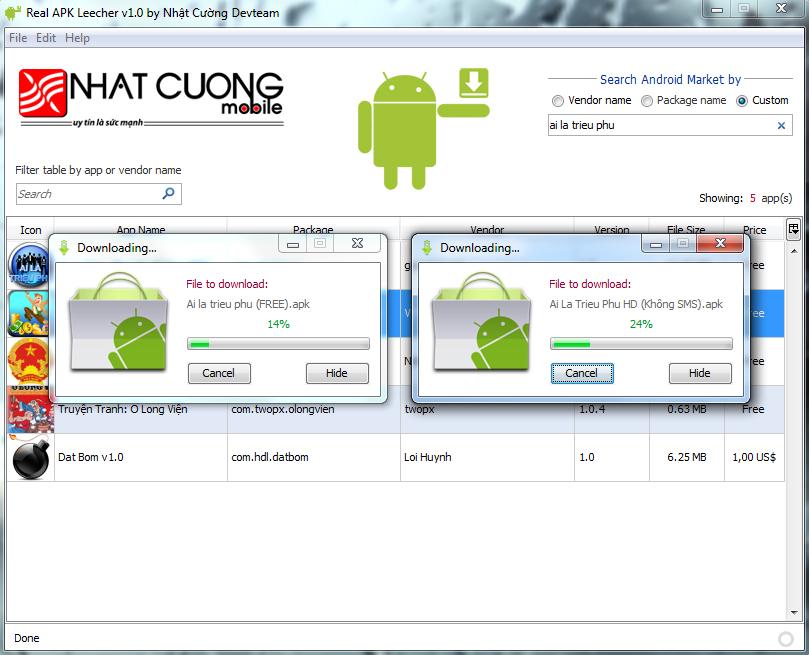The width and height of the screenshot is (809, 655).
Task: Click the Ai La Trieu Phu app icon
Action: 27,266
